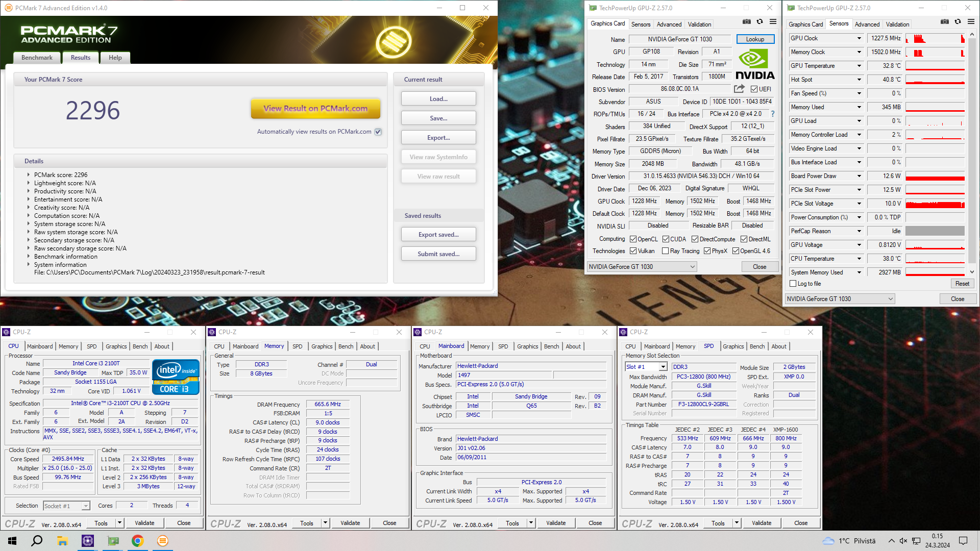Switch to PCMark Benchmark tab

pos(37,58)
